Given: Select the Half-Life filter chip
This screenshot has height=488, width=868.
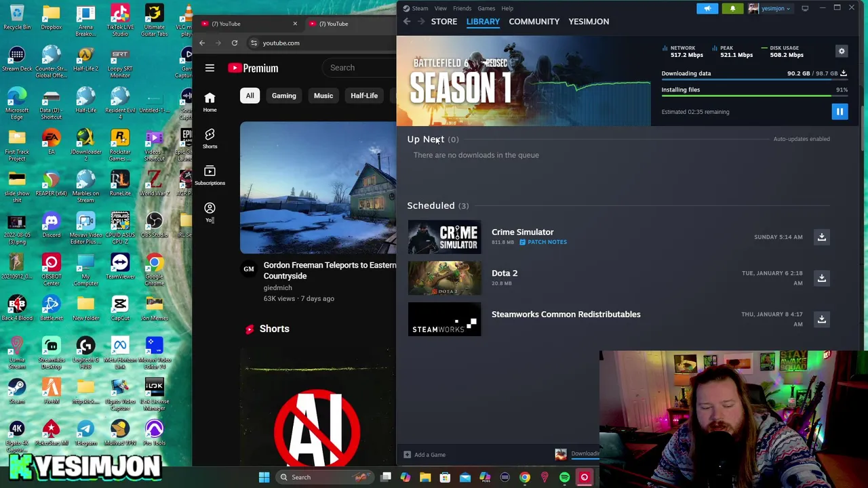Looking at the screenshot, I should pos(364,96).
